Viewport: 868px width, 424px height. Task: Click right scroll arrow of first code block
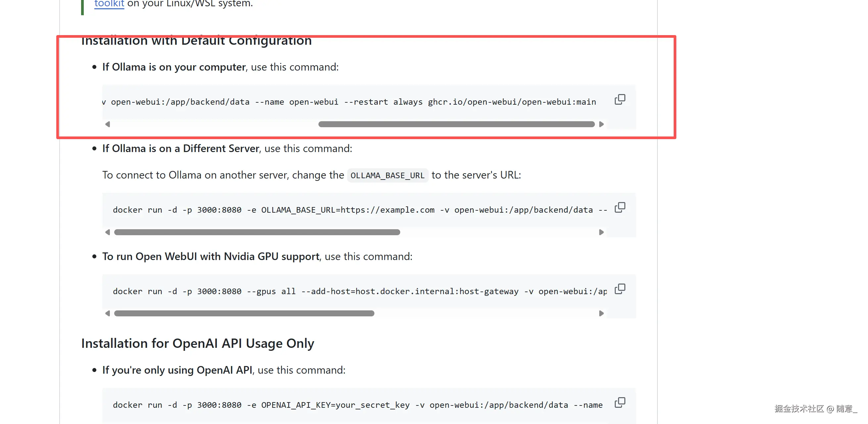[602, 124]
